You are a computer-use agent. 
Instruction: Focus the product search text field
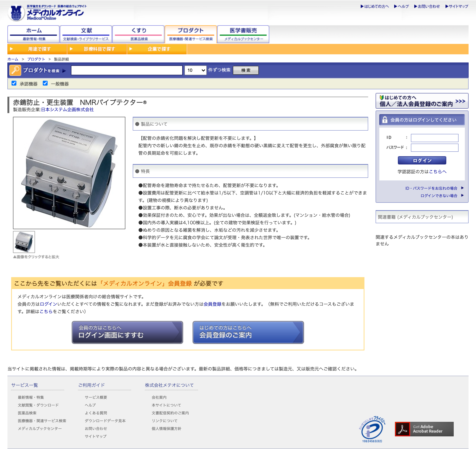point(127,70)
